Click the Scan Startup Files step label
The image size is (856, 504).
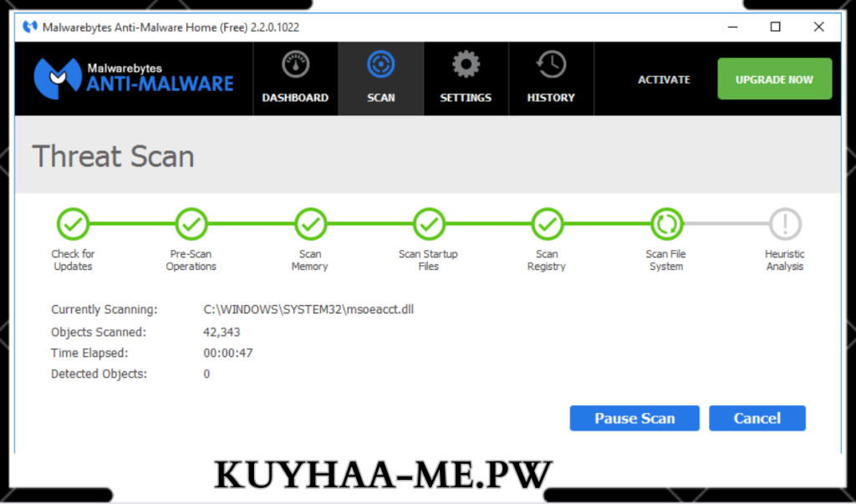(429, 261)
